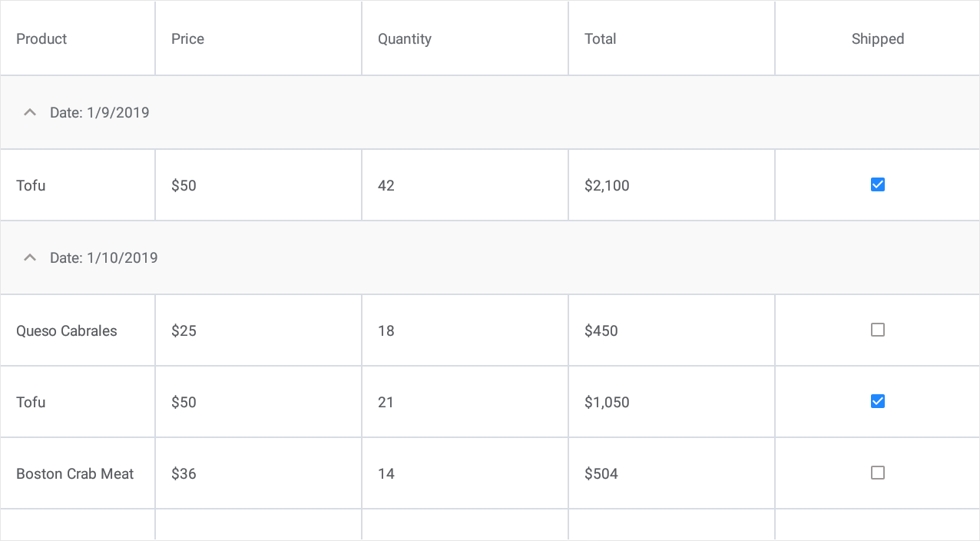The width and height of the screenshot is (980, 541).
Task: Click the Queso Cabrales product cell
Action: pyautogui.click(x=78, y=330)
